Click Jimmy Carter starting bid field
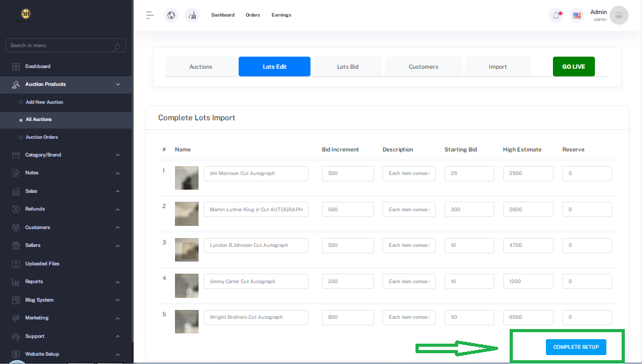The image size is (642, 364). (x=469, y=281)
